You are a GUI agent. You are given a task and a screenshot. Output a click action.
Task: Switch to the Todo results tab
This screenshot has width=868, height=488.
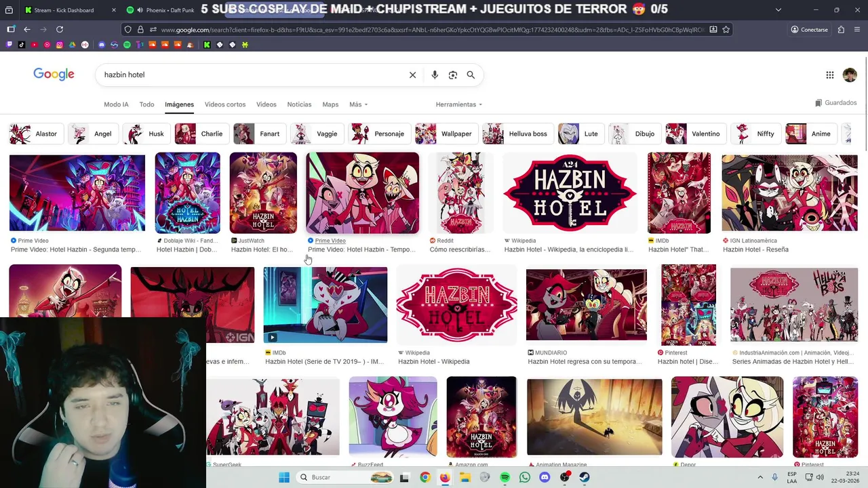point(146,104)
